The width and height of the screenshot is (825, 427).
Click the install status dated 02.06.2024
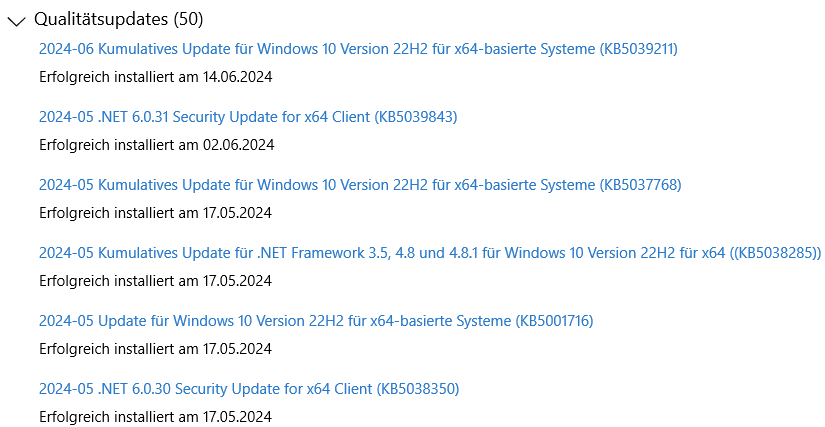(x=157, y=145)
